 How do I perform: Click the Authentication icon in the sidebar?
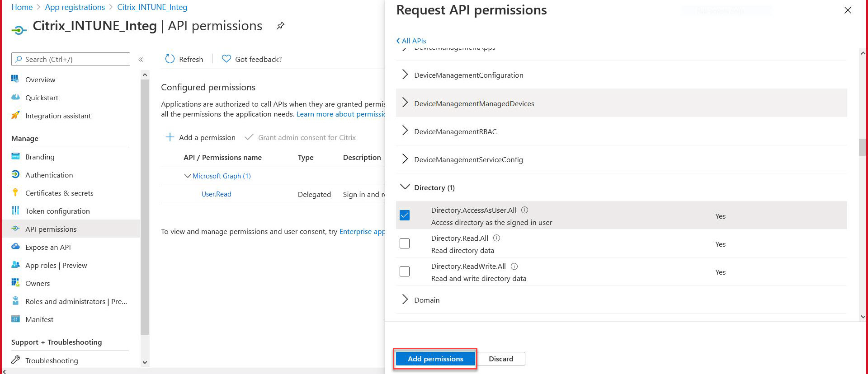pyautogui.click(x=15, y=174)
